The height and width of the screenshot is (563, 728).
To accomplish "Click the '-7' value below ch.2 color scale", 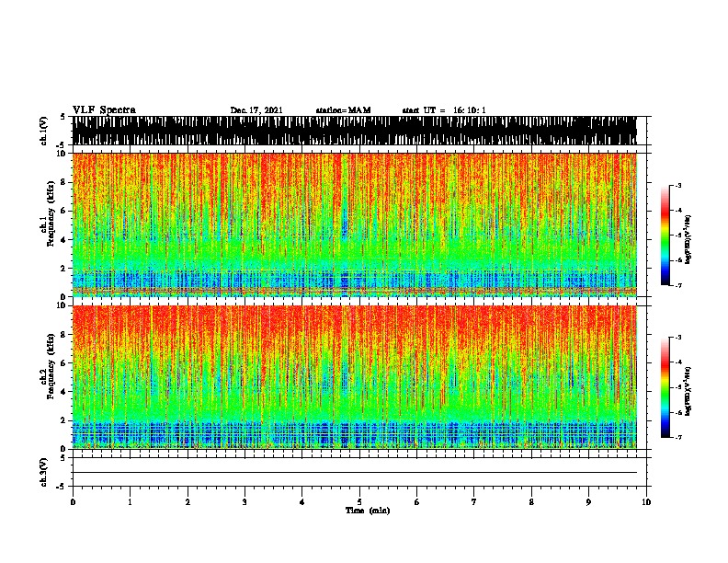I will [x=678, y=437].
